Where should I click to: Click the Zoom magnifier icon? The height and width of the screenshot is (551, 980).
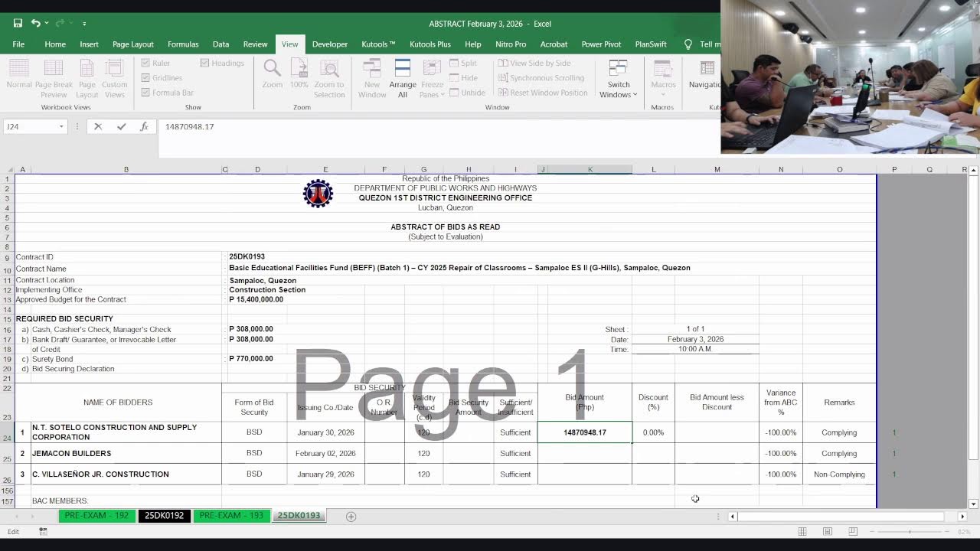coord(273,74)
